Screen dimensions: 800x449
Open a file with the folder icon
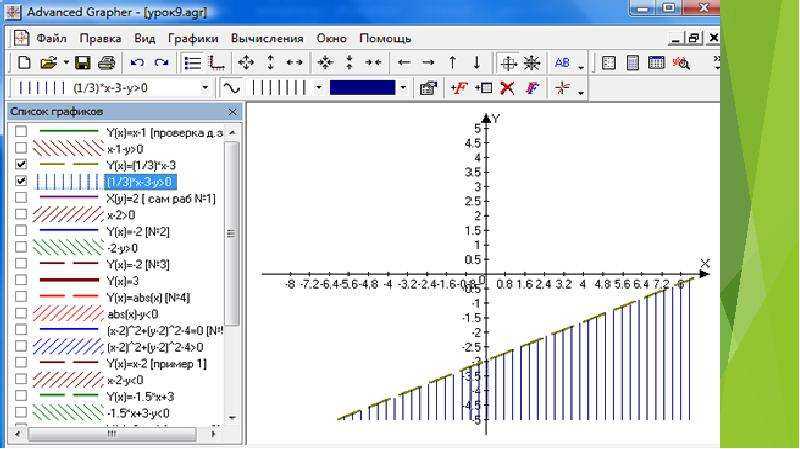(x=48, y=63)
